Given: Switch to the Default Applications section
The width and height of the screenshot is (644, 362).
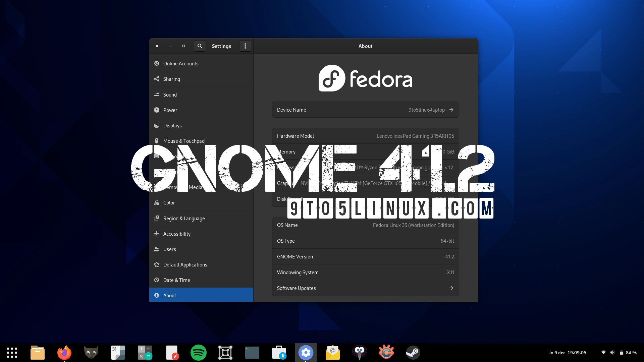Looking at the screenshot, I should pos(185,264).
